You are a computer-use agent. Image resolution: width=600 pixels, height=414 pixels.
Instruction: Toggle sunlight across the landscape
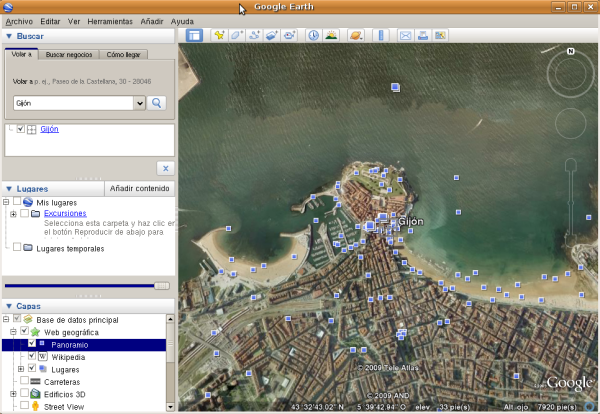click(x=330, y=35)
